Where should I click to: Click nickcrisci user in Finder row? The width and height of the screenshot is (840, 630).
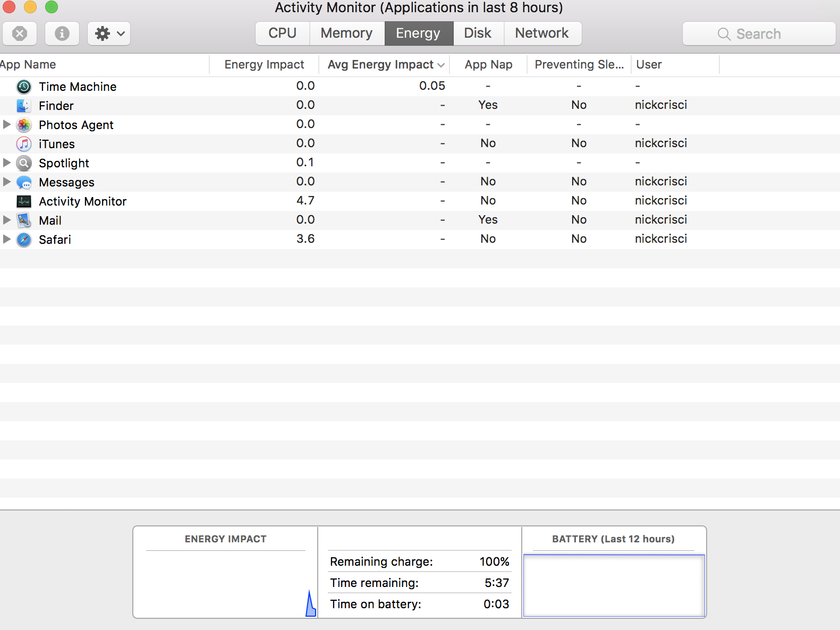coord(661,105)
